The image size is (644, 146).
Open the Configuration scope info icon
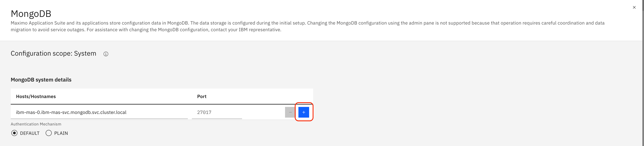click(x=106, y=54)
